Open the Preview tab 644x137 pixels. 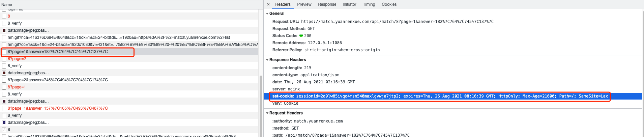(x=304, y=4)
